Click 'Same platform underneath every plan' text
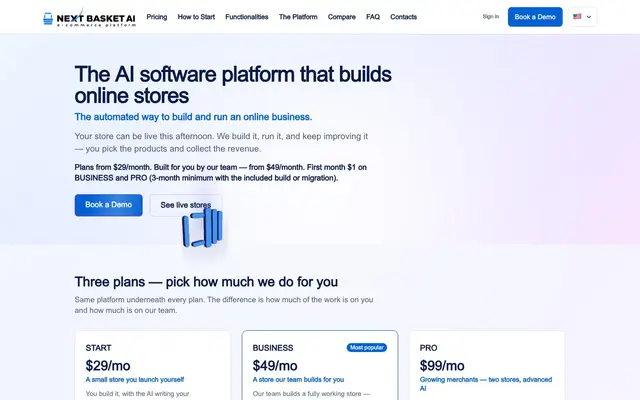Viewport: 640px width, 400px height. (224, 305)
